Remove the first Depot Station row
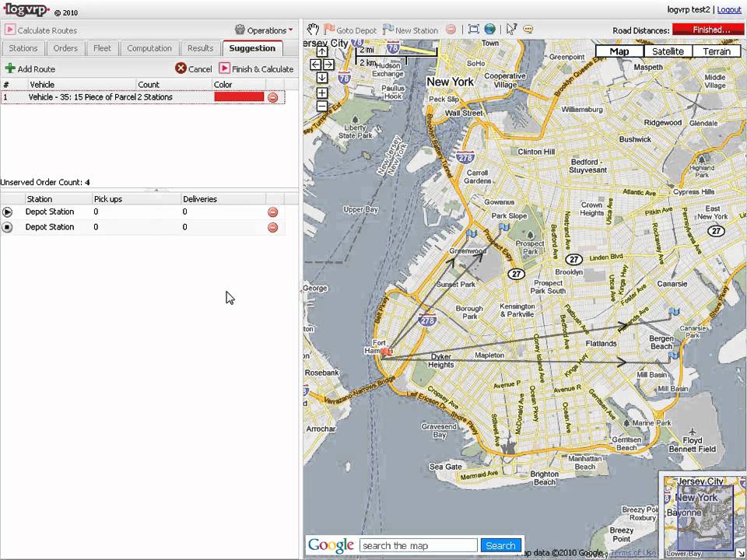The width and height of the screenshot is (747, 560). click(x=272, y=212)
